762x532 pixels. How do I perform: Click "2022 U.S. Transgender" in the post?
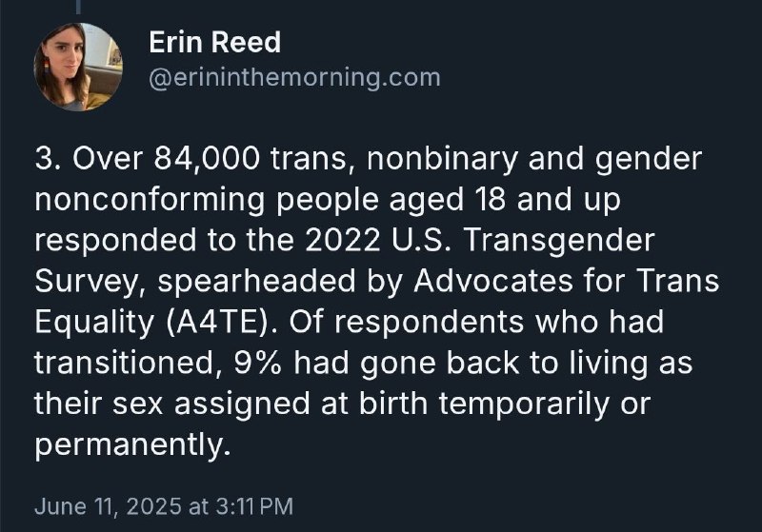(x=480, y=240)
